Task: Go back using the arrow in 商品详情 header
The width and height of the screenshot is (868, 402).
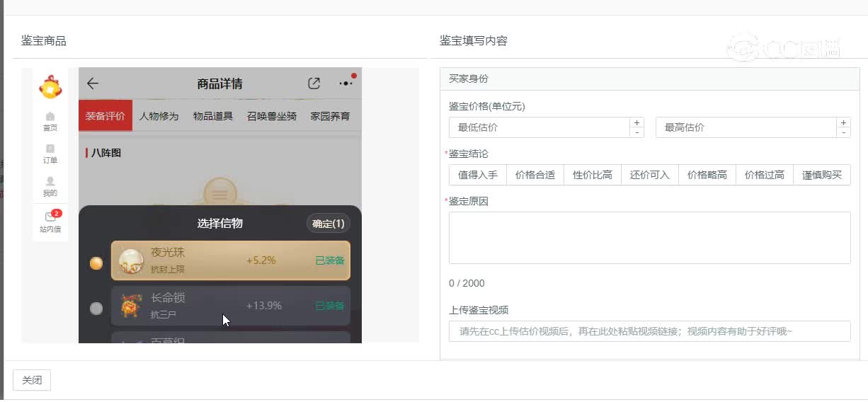Action: (x=93, y=84)
